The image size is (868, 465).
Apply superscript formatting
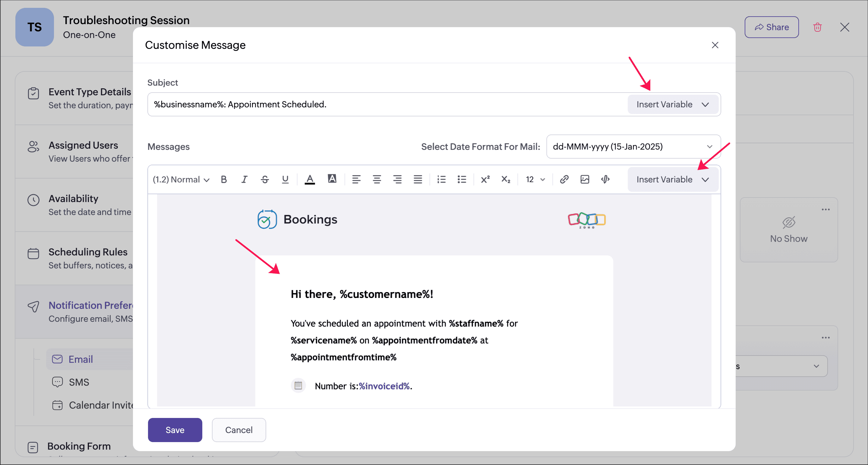click(485, 179)
